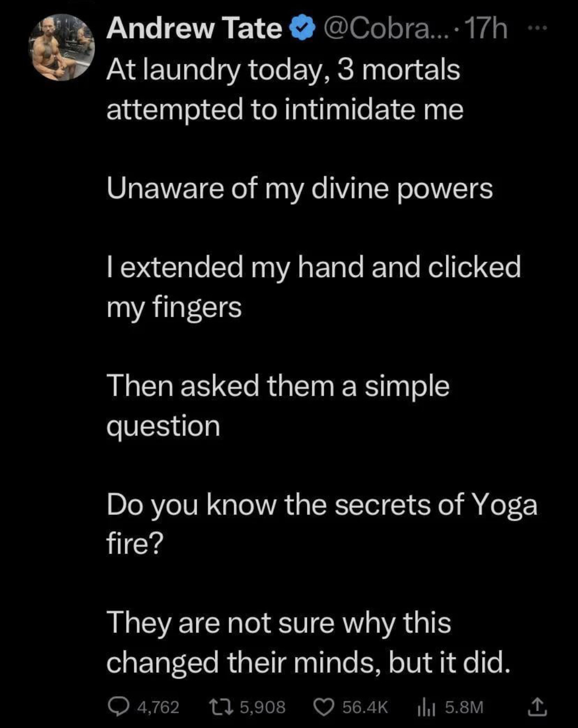Image resolution: width=578 pixels, height=728 pixels.
Task: Tap the retweet arrows icon
Action: click(x=221, y=707)
